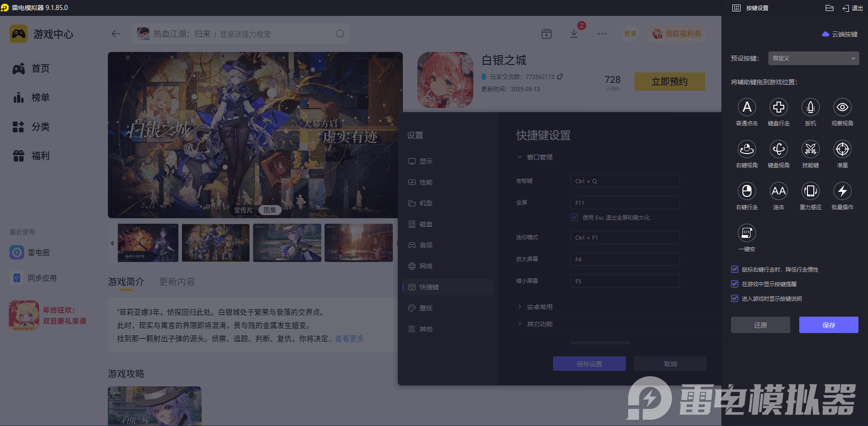Open the 性能 performance settings section
The image size is (868, 426).
click(448, 182)
